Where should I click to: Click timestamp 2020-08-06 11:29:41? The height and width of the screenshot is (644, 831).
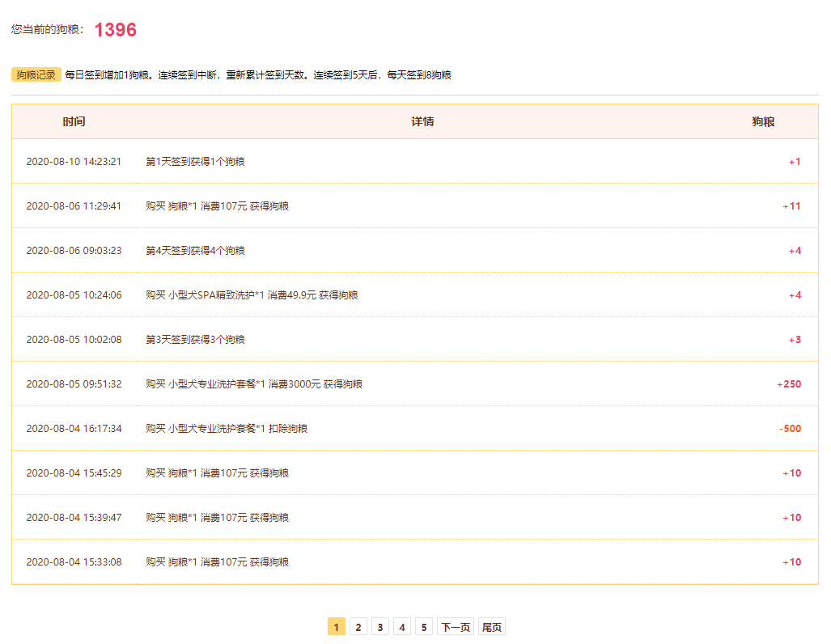click(x=74, y=205)
